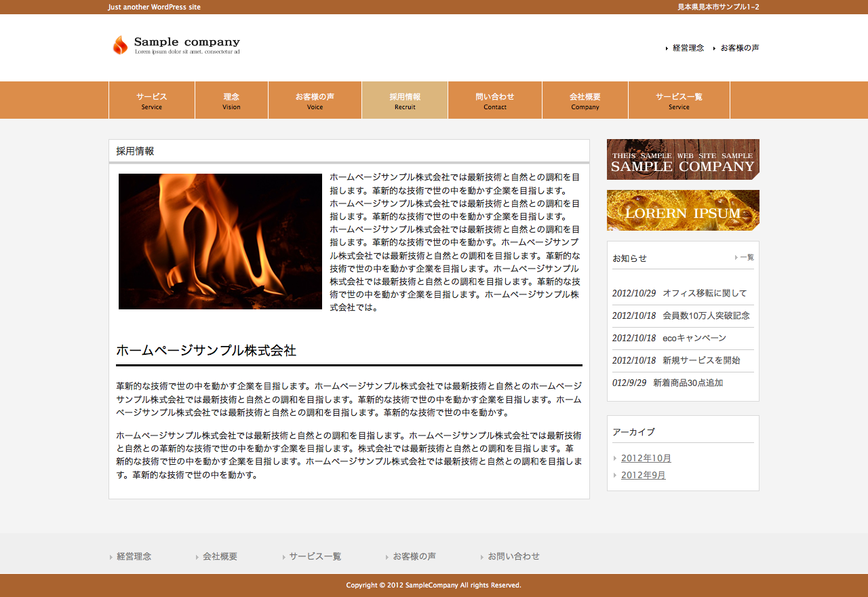Click the 採用情報 page heading
Image resolution: width=868 pixels, height=597 pixels.
(135, 151)
